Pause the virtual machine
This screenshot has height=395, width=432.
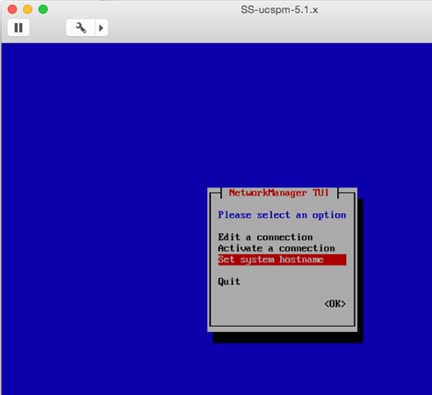pyautogui.click(x=18, y=28)
